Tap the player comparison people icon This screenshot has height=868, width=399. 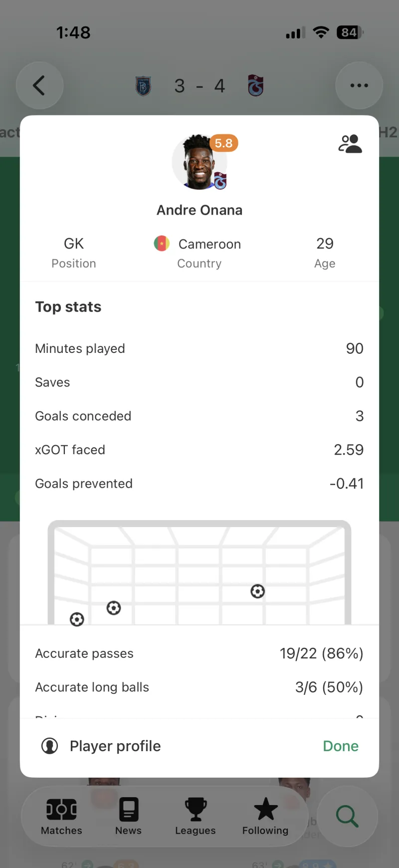pyautogui.click(x=350, y=144)
